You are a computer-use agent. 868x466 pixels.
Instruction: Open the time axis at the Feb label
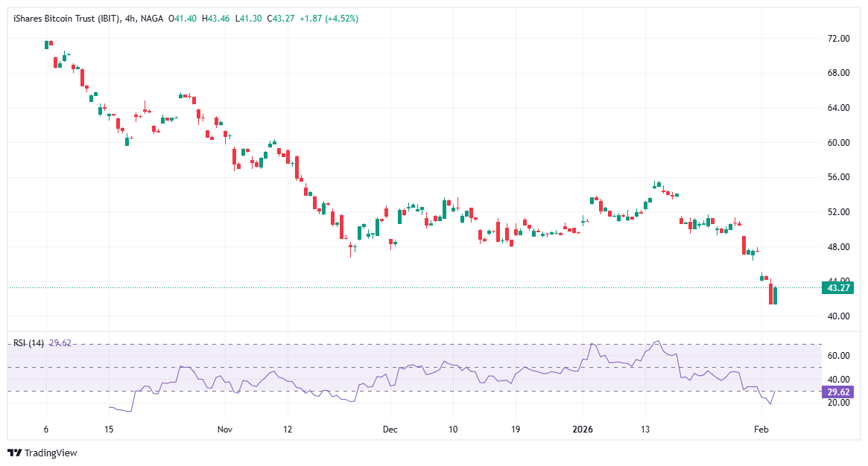761,430
